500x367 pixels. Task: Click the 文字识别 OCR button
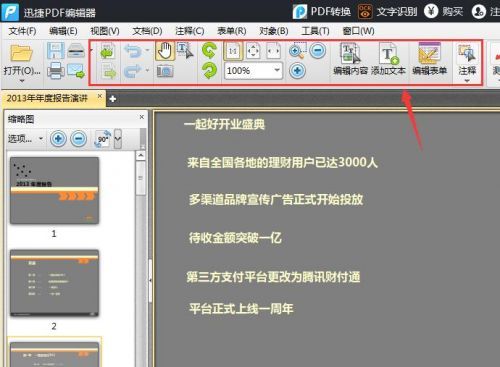pos(387,12)
